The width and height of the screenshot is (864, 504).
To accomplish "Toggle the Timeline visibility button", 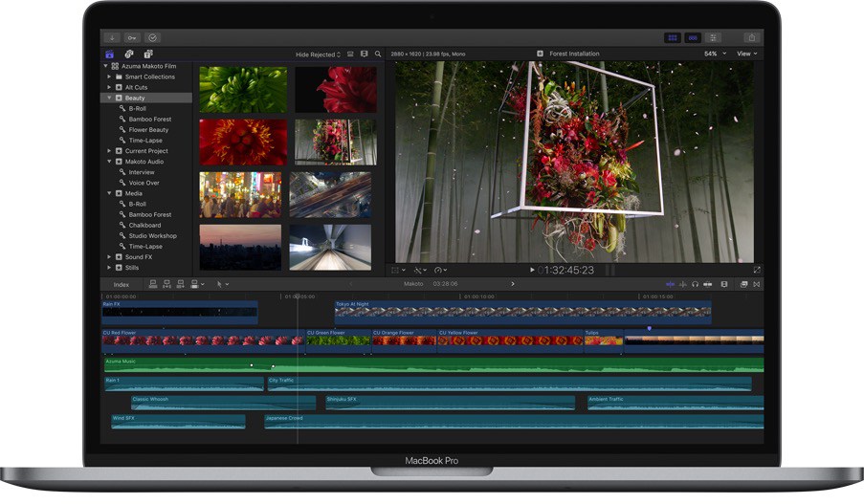I will click(x=693, y=37).
